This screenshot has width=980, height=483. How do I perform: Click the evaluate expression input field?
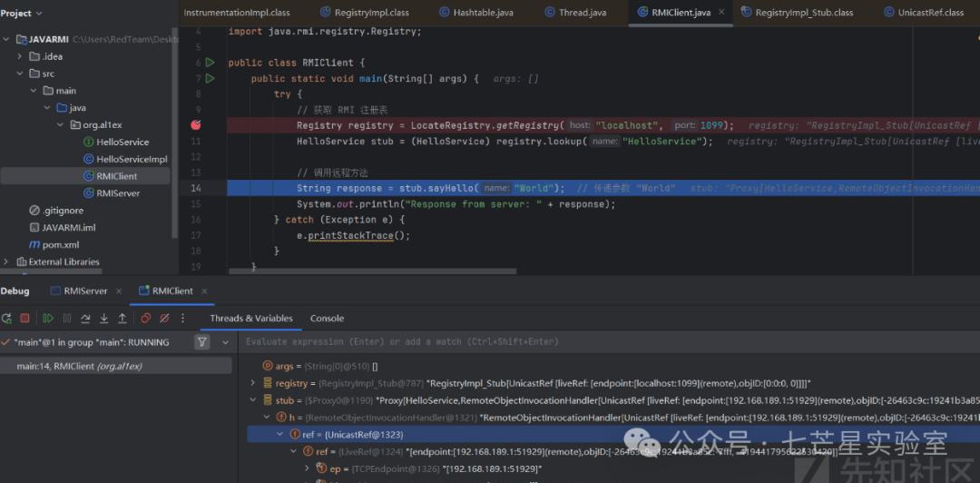coord(610,342)
